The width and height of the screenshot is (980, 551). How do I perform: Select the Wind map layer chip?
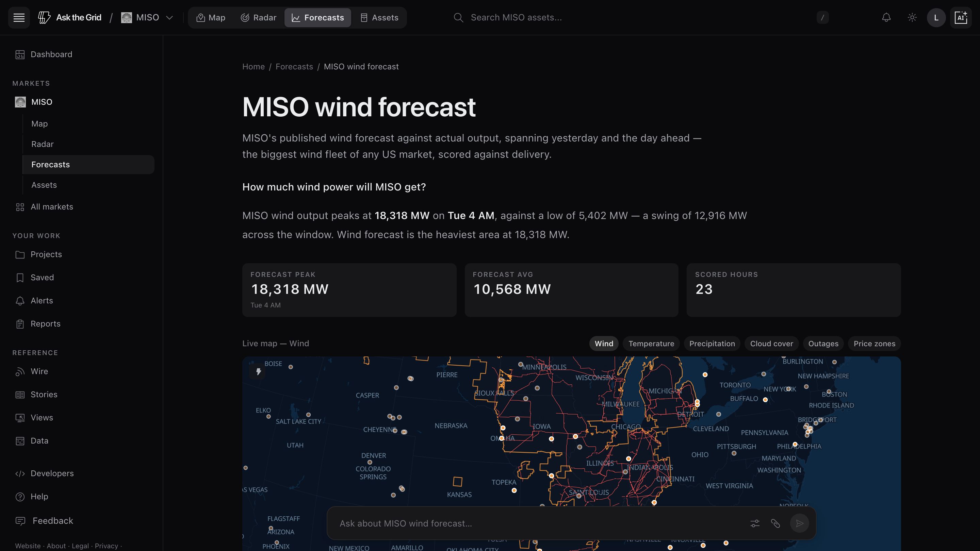[604, 344]
